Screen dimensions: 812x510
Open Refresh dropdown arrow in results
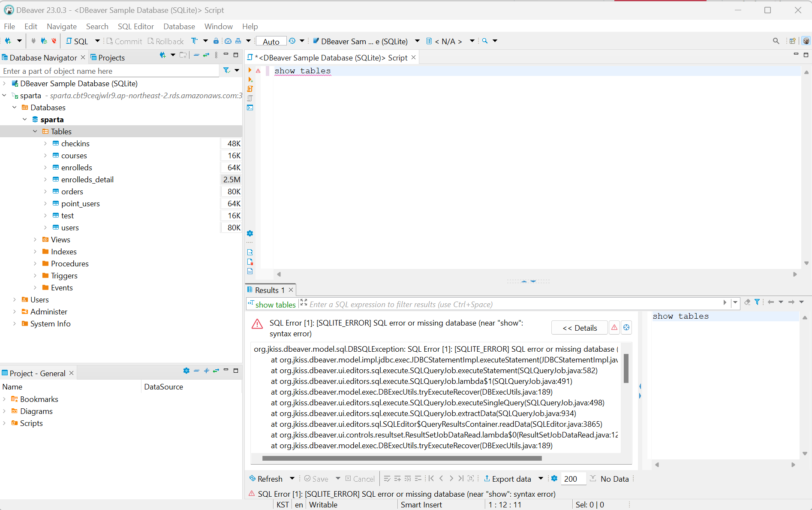click(x=292, y=478)
